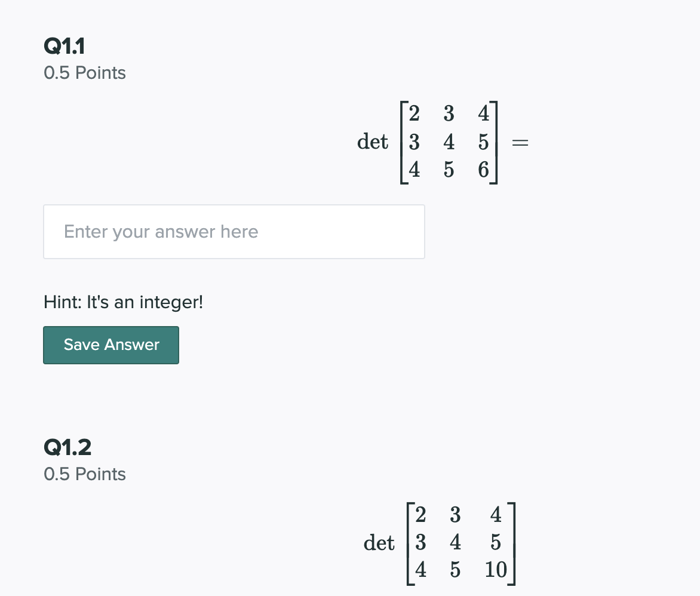Viewport: 700px width, 596px height.
Task: Click the equals sign after the Q1.1 matrix
Action: 519,142
